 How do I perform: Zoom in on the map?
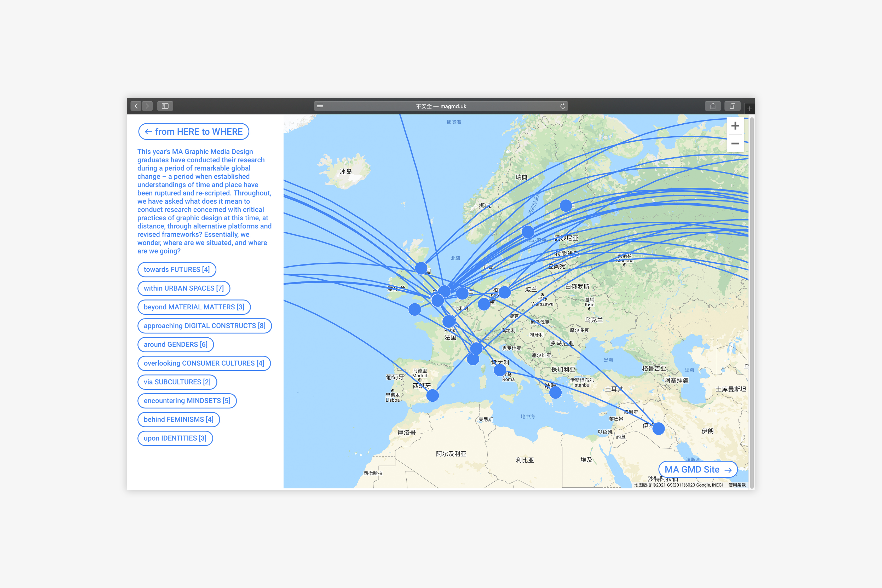tap(735, 126)
